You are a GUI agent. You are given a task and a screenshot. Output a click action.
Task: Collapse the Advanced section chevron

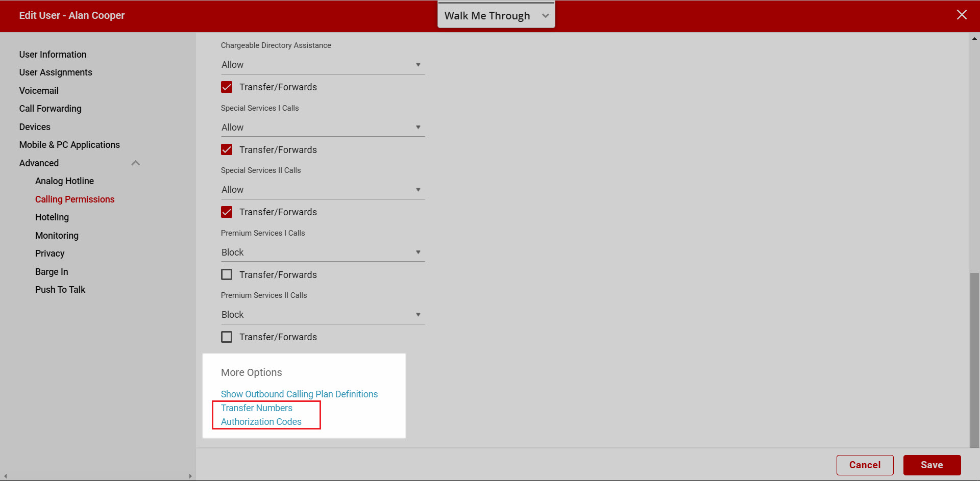[x=135, y=163]
